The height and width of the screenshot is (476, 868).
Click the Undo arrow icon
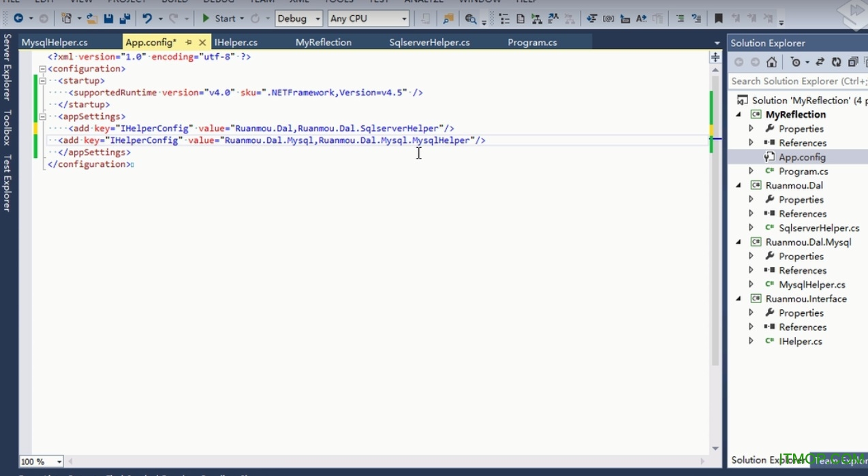147,18
